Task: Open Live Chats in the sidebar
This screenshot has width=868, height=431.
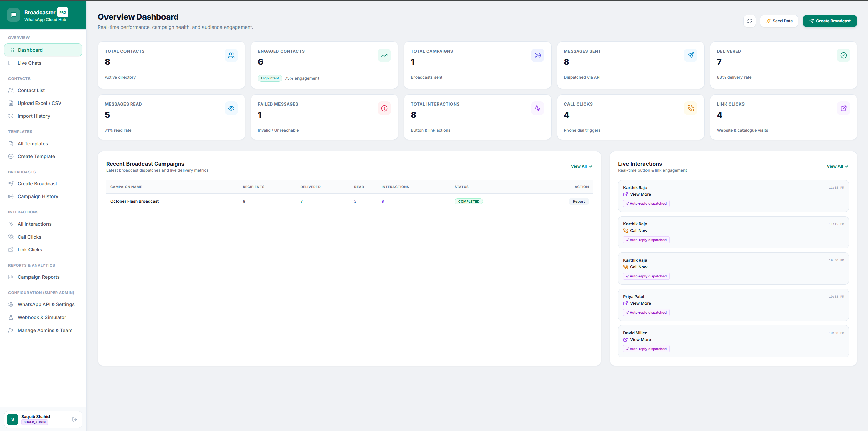Action: point(43,63)
